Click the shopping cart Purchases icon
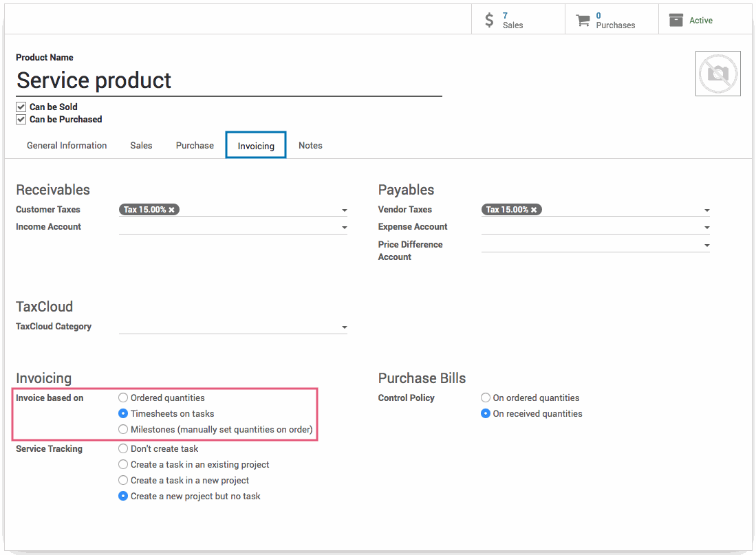This screenshot has height=555, width=756. click(x=583, y=20)
